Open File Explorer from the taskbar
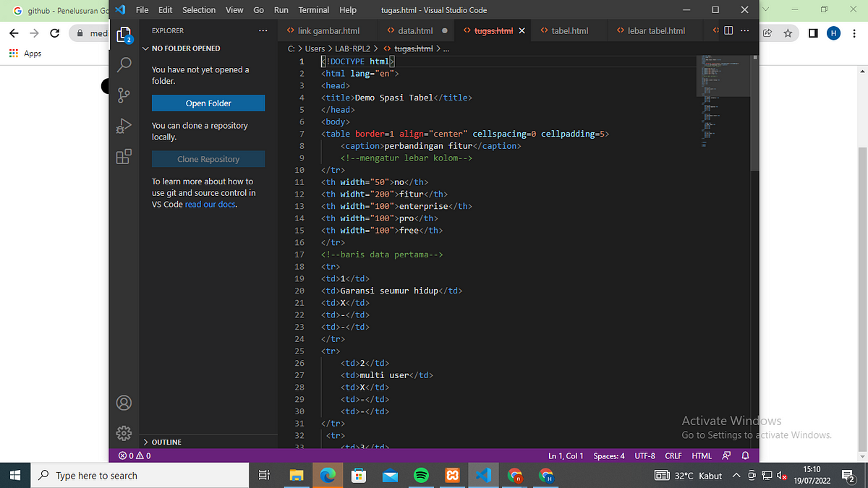 [x=297, y=476]
